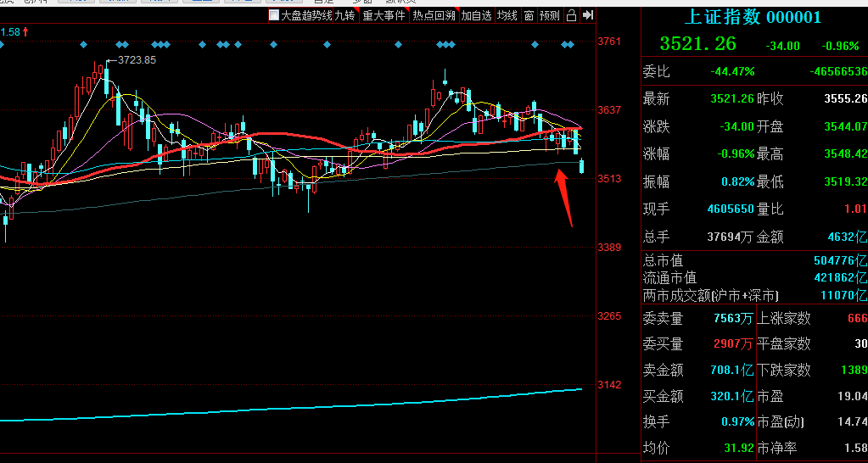
Task: Select the latest cyan candlestick below the averages
Action: [582, 165]
